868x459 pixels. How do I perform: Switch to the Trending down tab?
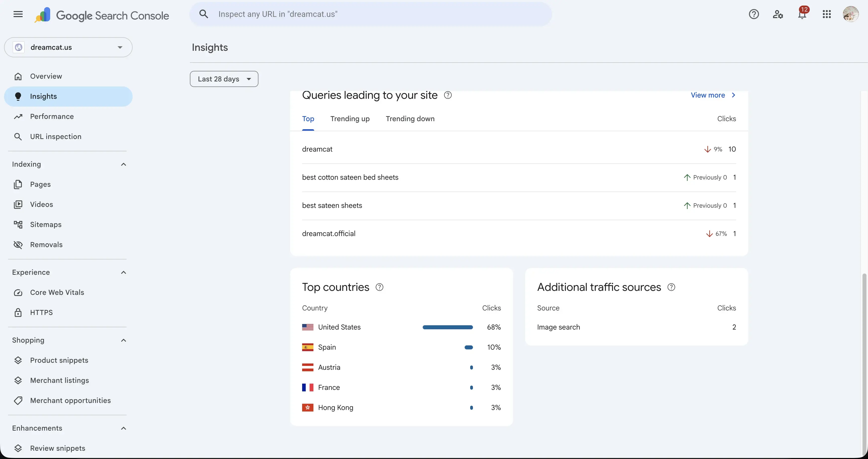pyautogui.click(x=410, y=119)
